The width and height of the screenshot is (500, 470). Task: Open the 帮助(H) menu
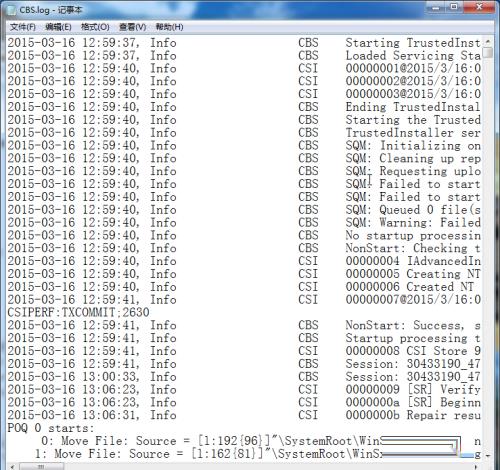click(x=169, y=27)
